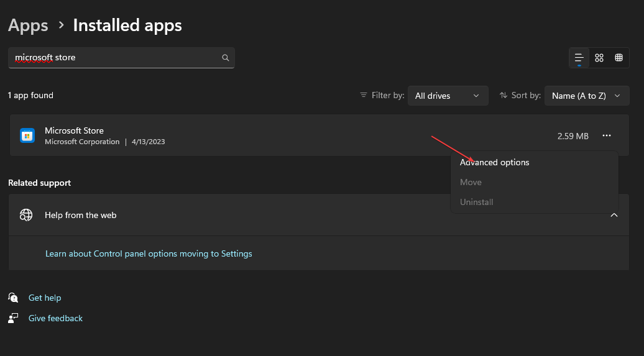Click the search field containing microsoft store
Viewport: 644px width, 356px height.
click(x=121, y=58)
